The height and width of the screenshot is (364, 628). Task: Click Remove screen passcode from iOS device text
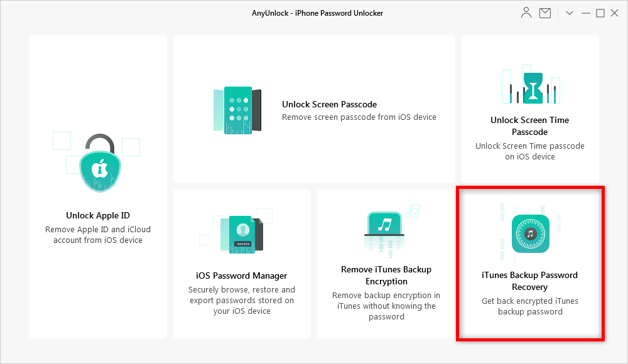click(x=359, y=117)
